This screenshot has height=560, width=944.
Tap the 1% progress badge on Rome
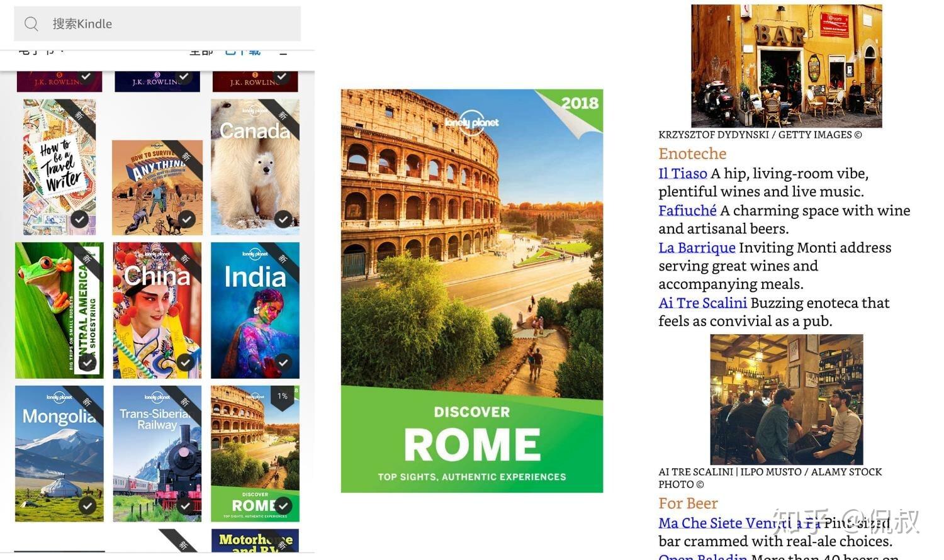point(283,397)
